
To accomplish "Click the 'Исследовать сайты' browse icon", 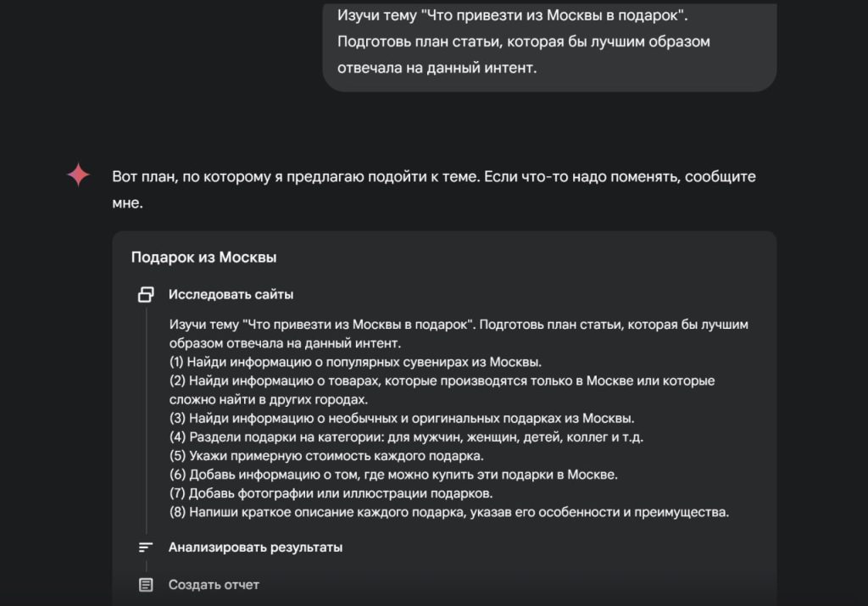I will [146, 295].
